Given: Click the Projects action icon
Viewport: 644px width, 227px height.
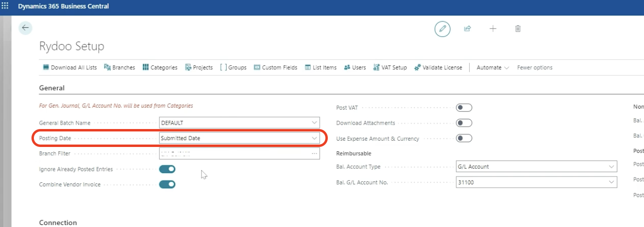Looking at the screenshot, I should click(188, 67).
